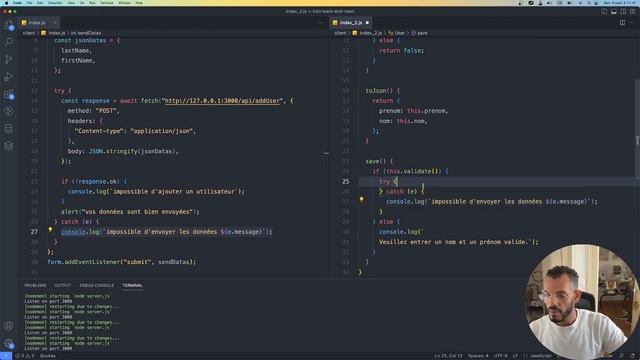This screenshot has width=640, height=360.
Task: Open Customize Layout icon in title bar
Action: 633,11
